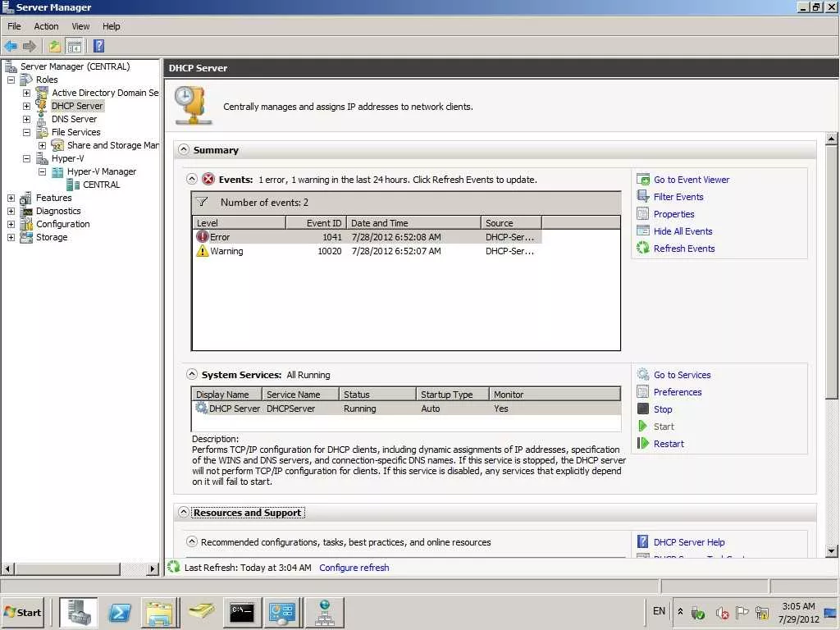This screenshot has height=630, width=840.
Task: Sort services by Startup Type header
Action: pos(452,395)
